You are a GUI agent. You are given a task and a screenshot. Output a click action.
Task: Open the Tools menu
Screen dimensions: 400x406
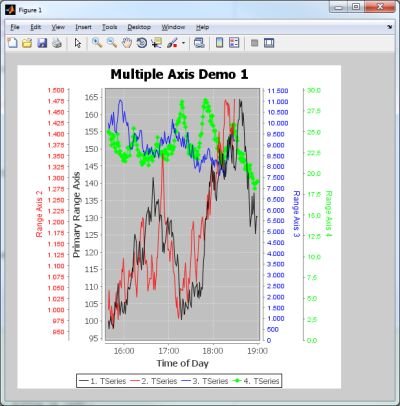[109, 27]
